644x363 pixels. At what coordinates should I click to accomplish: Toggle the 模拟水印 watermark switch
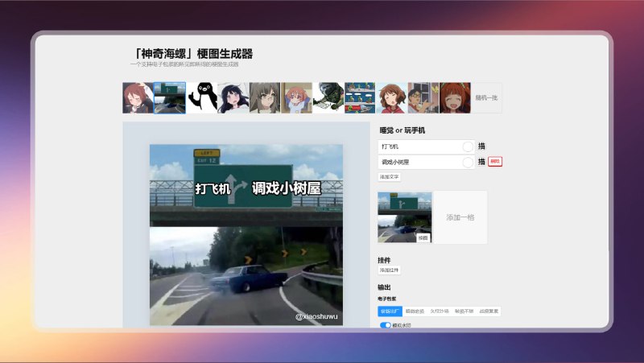coord(386,325)
